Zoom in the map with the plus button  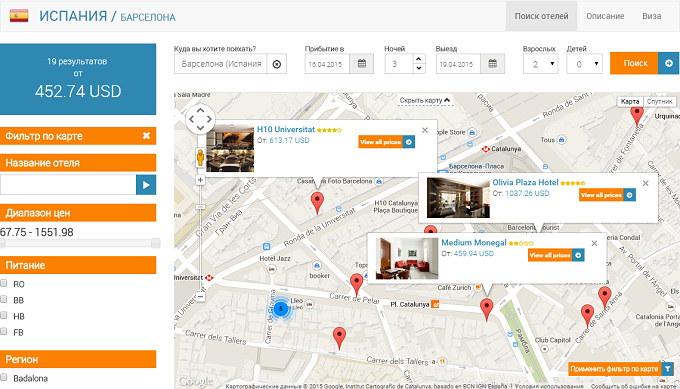(x=200, y=180)
